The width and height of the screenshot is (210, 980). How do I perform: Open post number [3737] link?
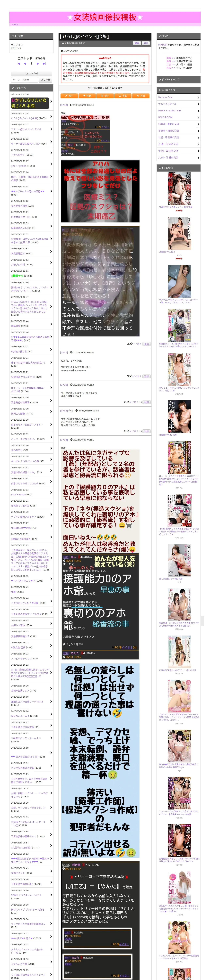tap(64, 352)
